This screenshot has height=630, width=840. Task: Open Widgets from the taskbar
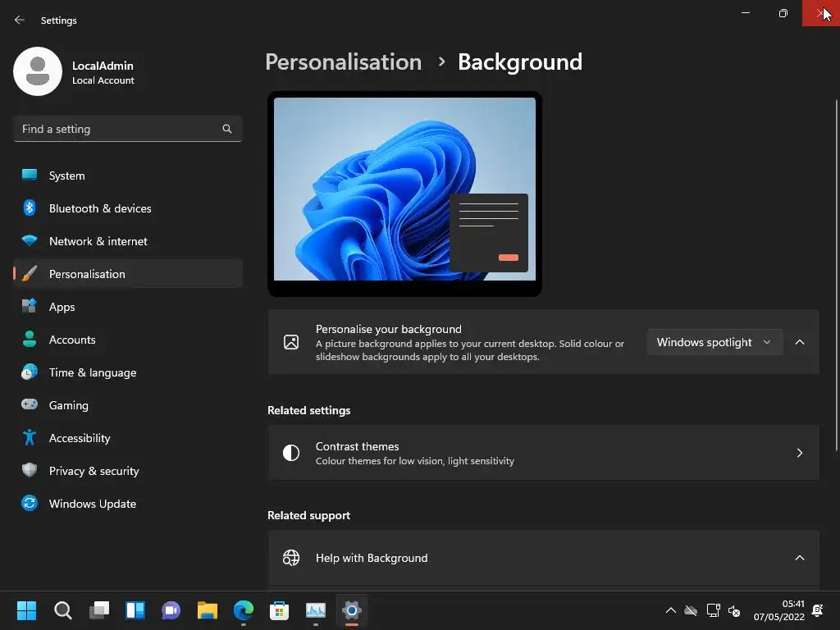[x=135, y=610]
